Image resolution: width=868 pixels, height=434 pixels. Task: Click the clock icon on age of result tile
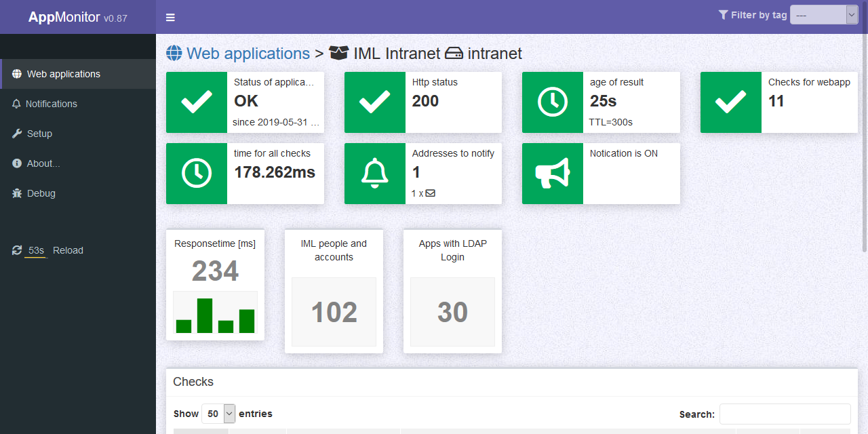point(553,102)
